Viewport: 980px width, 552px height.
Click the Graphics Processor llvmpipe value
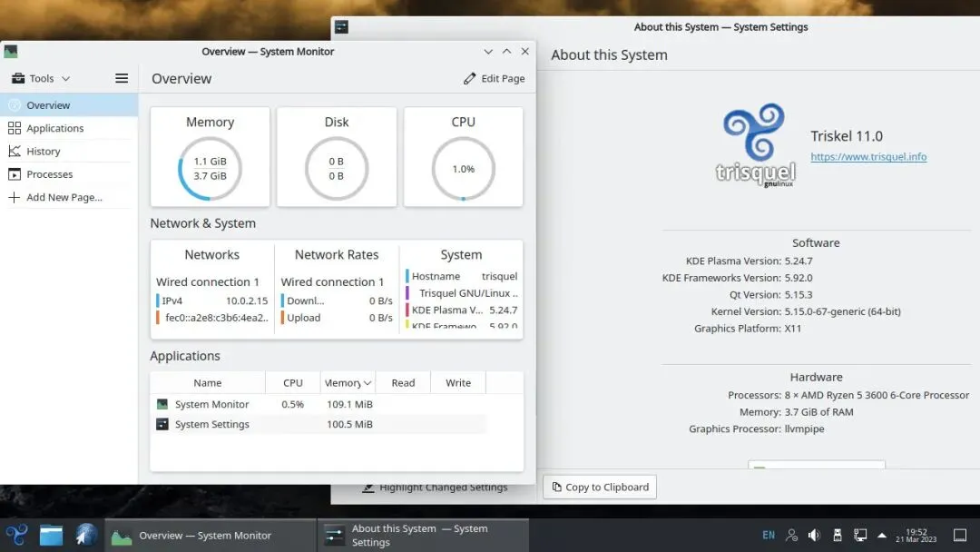(804, 429)
